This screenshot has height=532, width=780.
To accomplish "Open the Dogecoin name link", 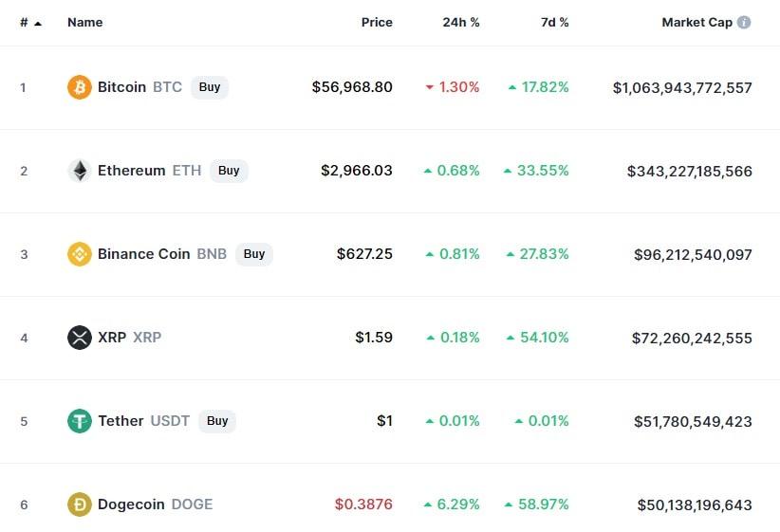I will click(131, 504).
